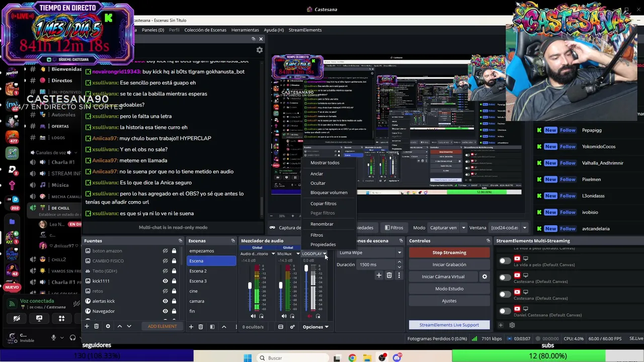This screenshot has height=362, width=644.
Task: Click the Stop Streaming button
Action: [449, 252]
